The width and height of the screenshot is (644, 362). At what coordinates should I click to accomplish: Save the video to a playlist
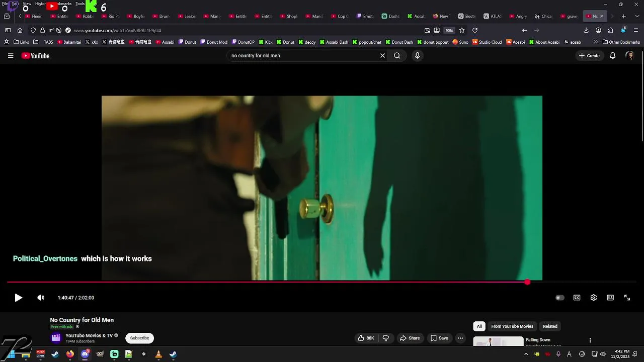(439, 338)
